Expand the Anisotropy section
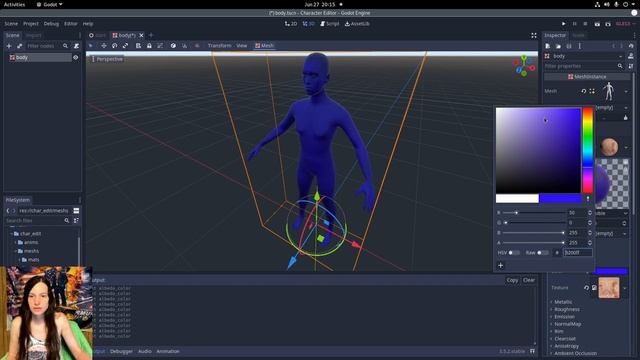Viewport: 640px width, 360px height. [566, 346]
